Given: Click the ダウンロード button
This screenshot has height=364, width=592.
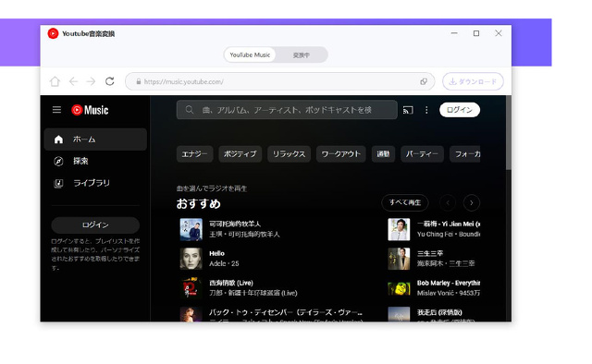Looking at the screenshot, I should (473, 81).
